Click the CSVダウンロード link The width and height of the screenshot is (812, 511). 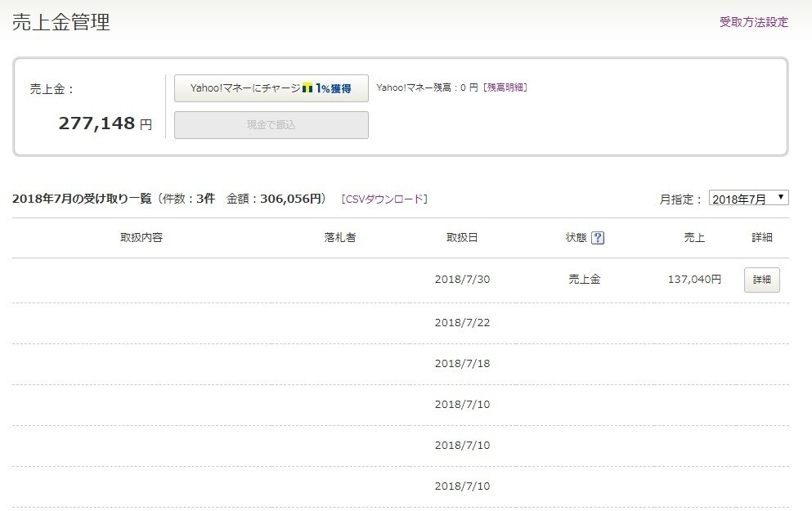[x=385, y=199]
